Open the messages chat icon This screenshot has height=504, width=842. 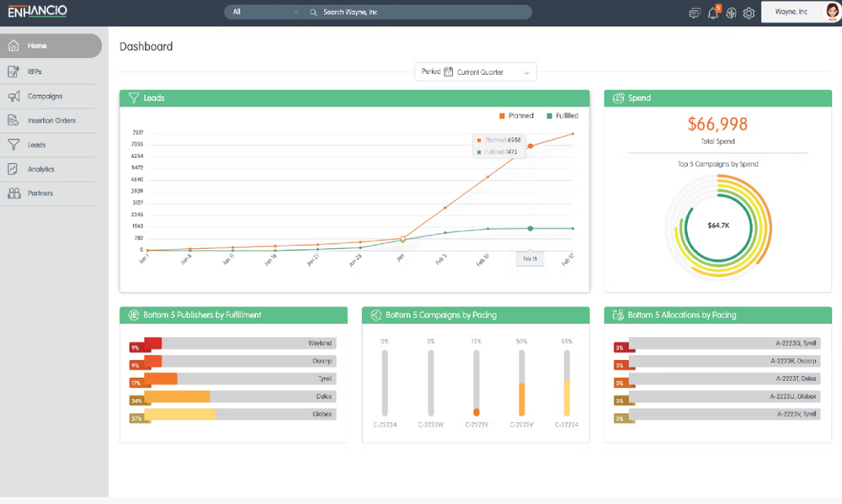point(695,13)
